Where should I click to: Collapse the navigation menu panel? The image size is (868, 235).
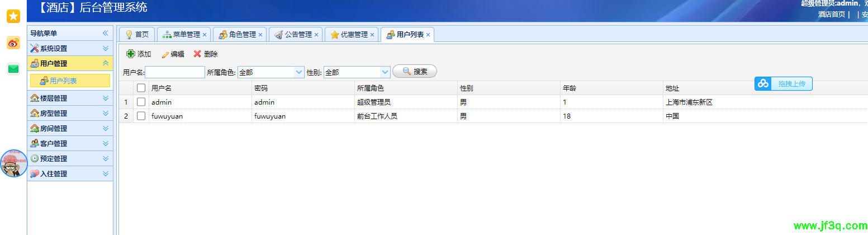(105, 33)
